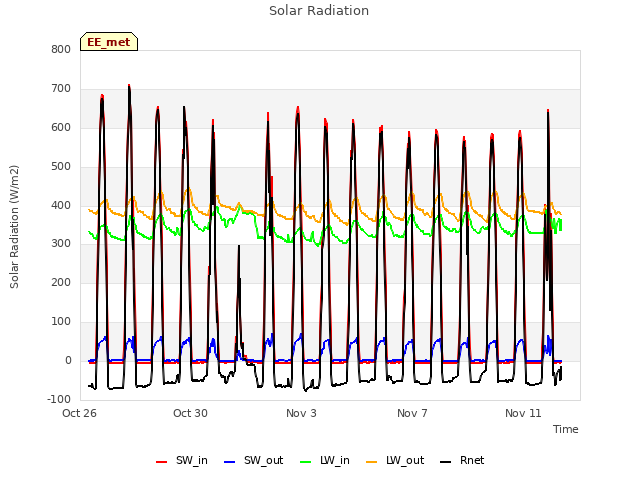The image size is (640, 480).
Task: Click the black Rnet legend swatch
Action: 445,462
